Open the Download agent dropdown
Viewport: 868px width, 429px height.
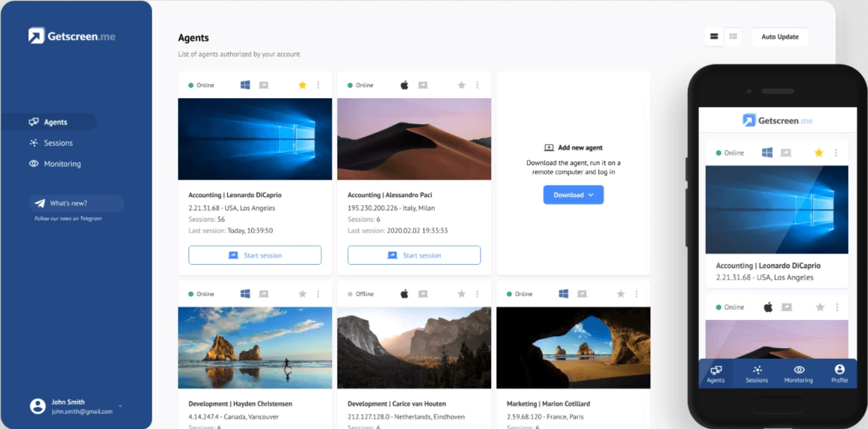pyautogui.click(x=574, y=195)
